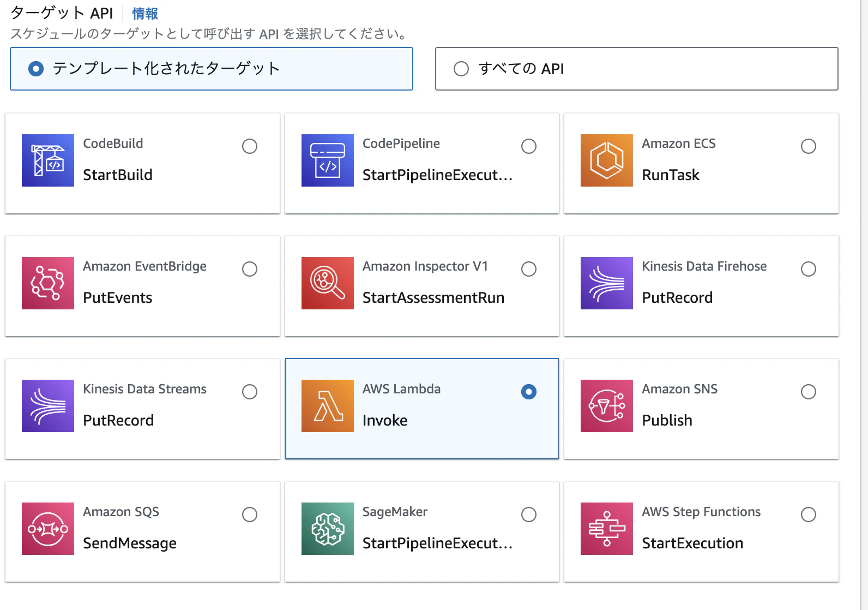
Task: Click the CodePipeline service icon
Action: pos(328,160)
